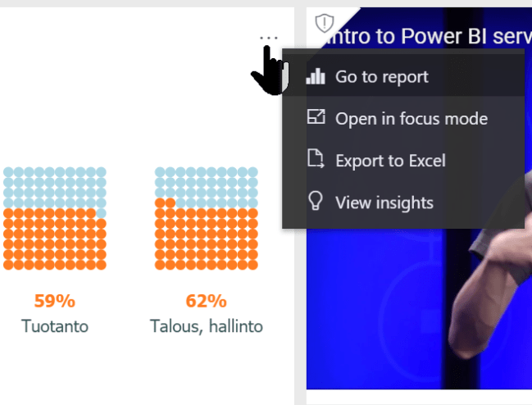Click the 62% value label
This screenshot has height=405, width=532.
[207, 302]
